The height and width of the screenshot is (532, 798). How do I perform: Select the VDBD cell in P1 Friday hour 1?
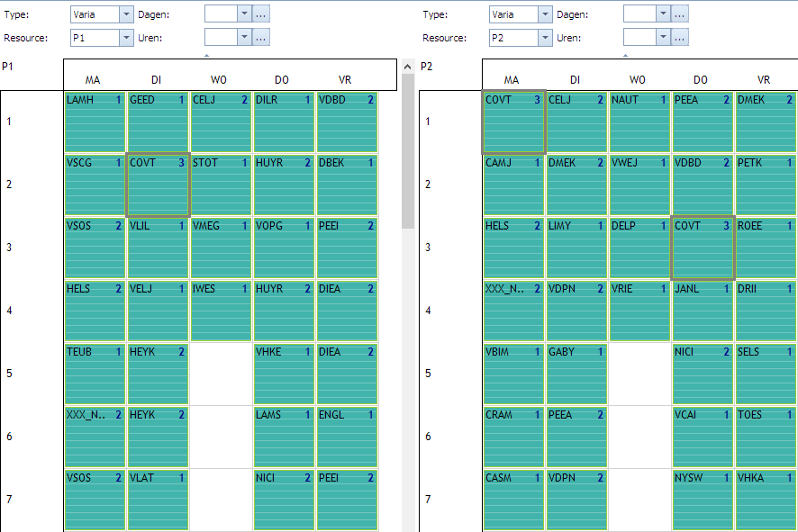point(347,122)
